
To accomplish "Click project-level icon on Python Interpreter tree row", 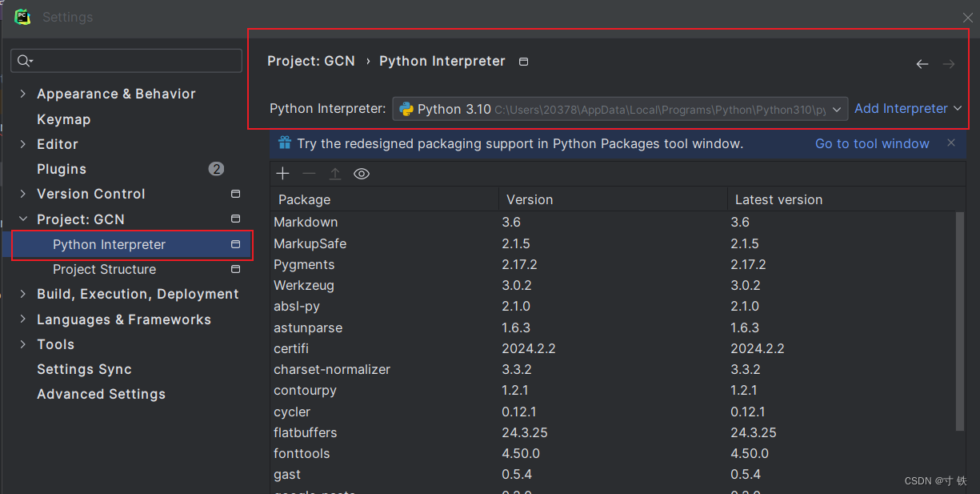I will click(x=235, y=244).
